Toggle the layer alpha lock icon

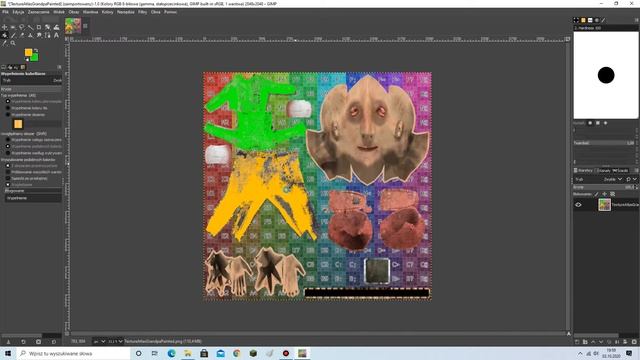tap(612, 194)
